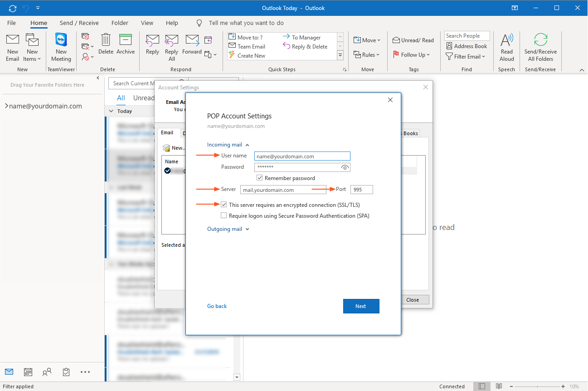Uncheck the Remember password checkbox

[260, 178]
